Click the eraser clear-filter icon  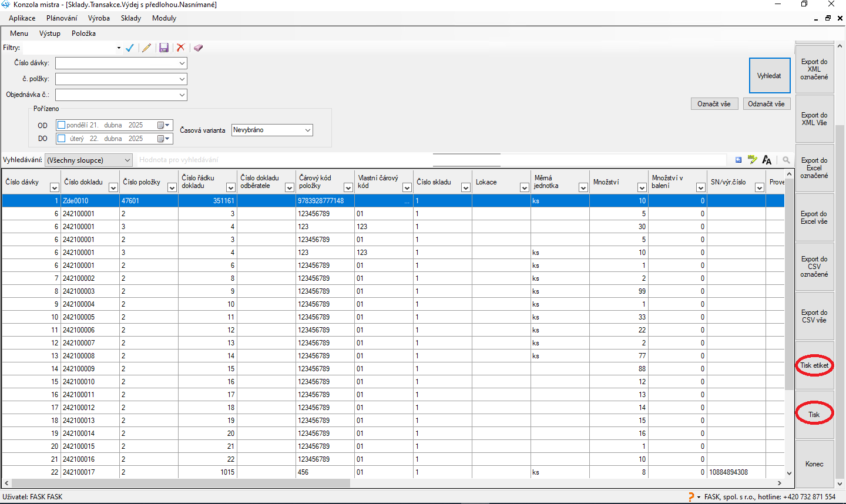click(x=198, y=48)
